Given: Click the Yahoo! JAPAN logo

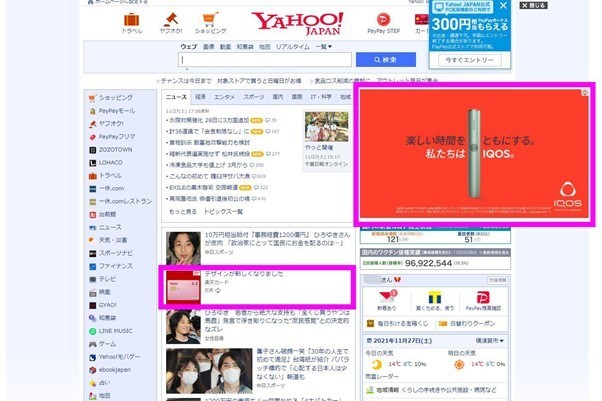Looking at the screenshot, I should (298, 24).
